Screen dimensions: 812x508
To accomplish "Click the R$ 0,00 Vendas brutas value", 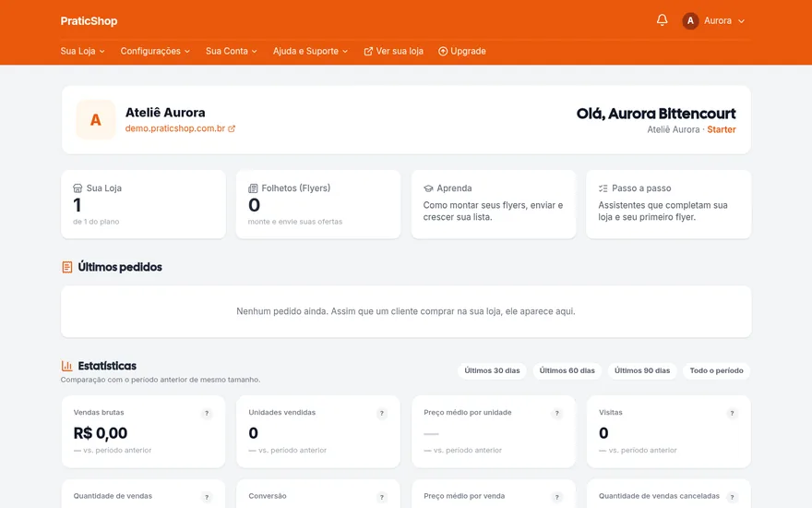I will pyautogui.click(x=101, y=433).
